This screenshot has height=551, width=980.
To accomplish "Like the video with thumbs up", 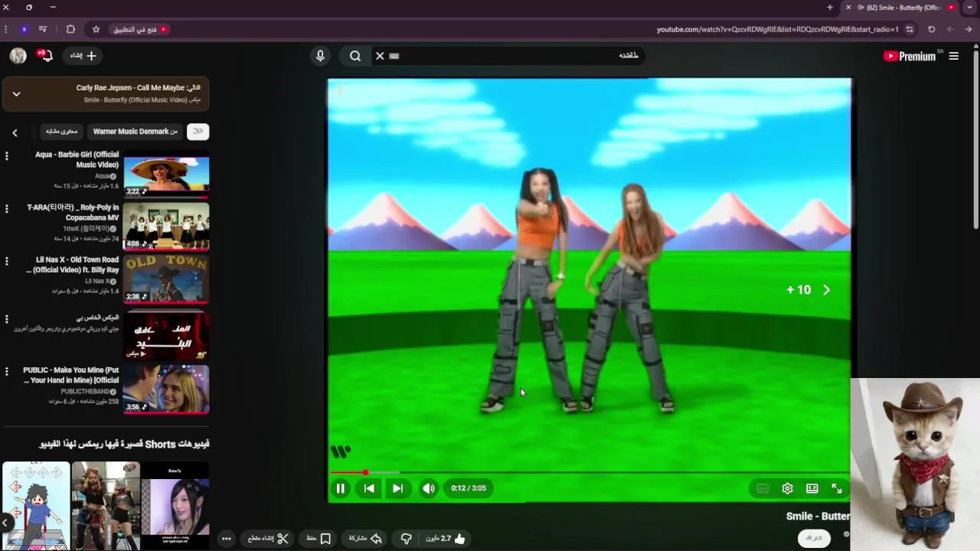I will click(x=446, y=539).
